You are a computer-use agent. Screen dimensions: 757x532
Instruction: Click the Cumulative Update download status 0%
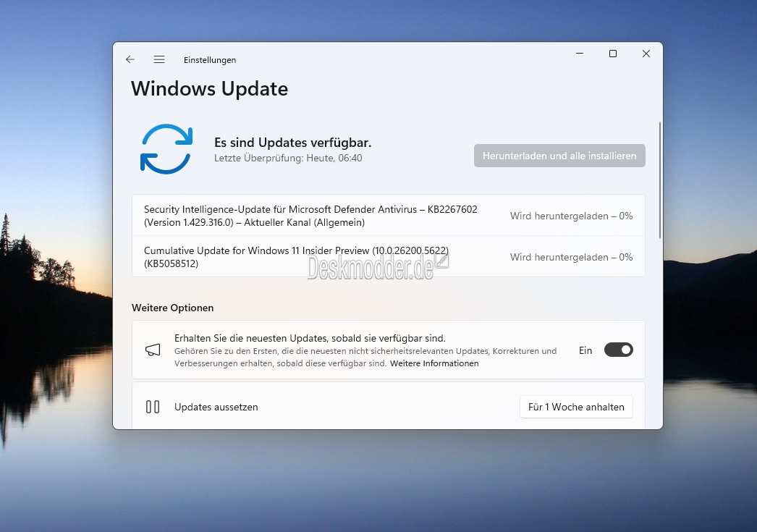pyautogui.click(x=571, y=257)
